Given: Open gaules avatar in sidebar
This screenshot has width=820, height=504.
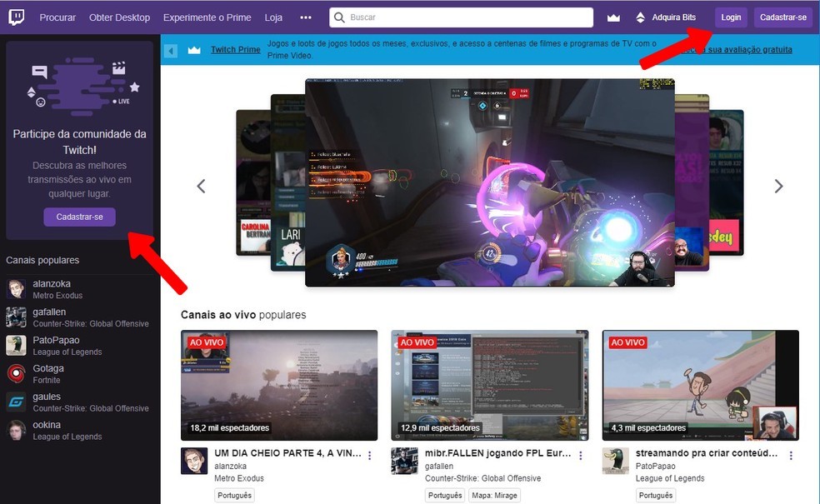Looking at the screenshot, I should (16, 402).
